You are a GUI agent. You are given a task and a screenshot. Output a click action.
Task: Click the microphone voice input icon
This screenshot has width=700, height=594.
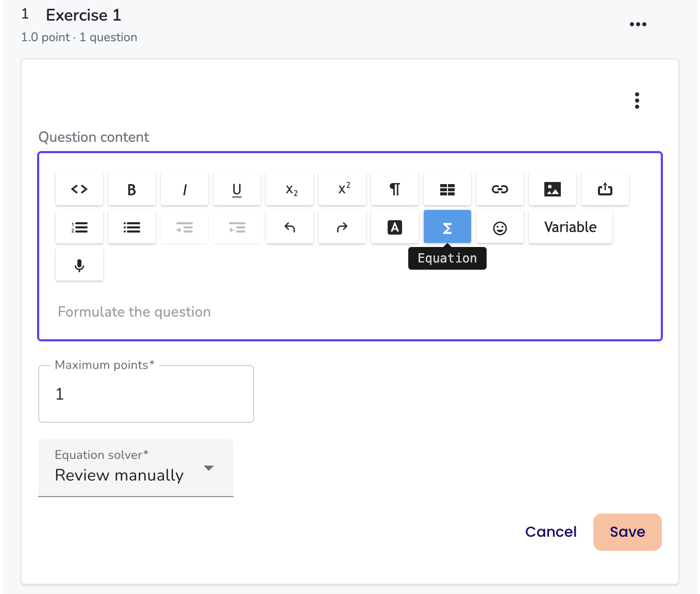point(79,265)
